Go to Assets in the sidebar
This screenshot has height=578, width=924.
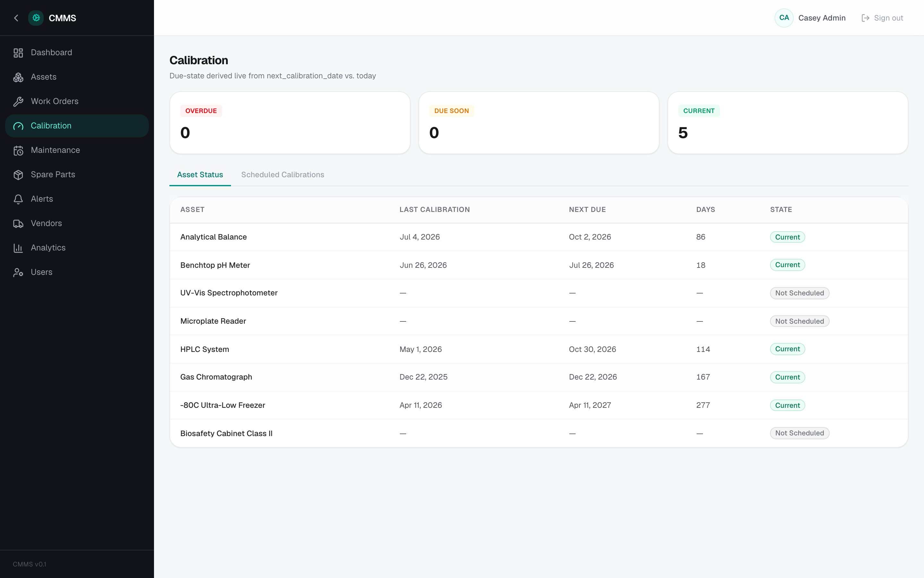77,77
